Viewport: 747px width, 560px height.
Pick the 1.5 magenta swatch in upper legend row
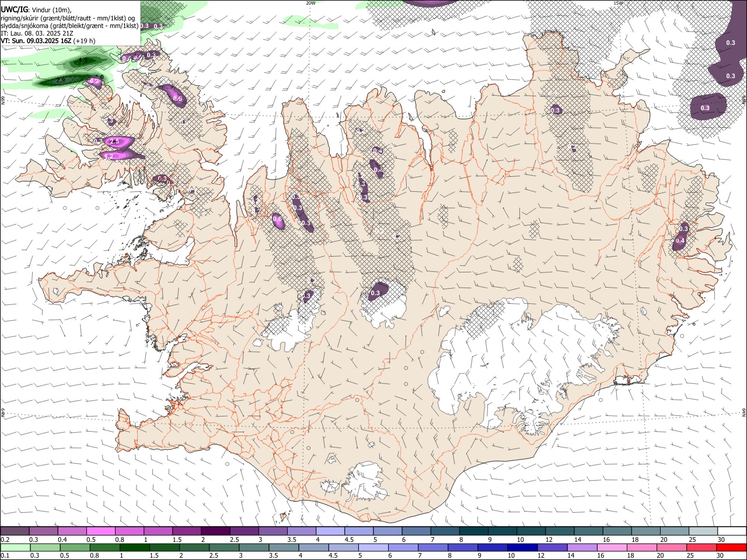tap(186, 531)
